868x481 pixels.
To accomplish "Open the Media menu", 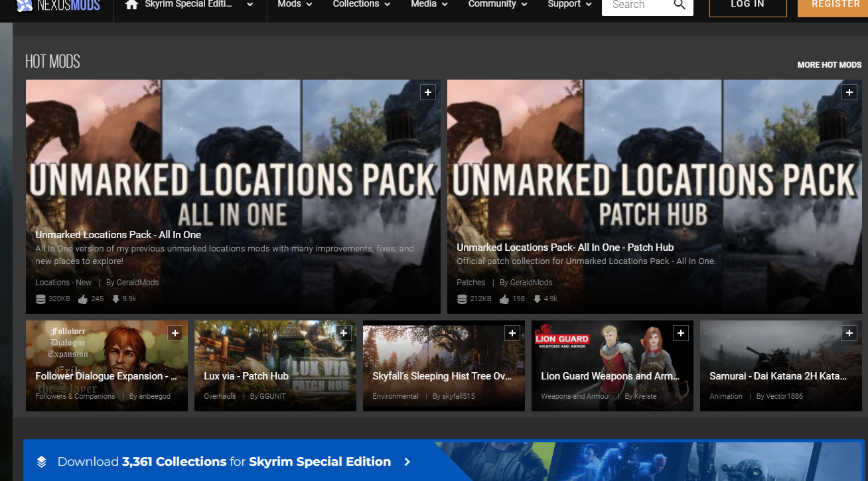I will pyautogui.click(x=429, y=5).
